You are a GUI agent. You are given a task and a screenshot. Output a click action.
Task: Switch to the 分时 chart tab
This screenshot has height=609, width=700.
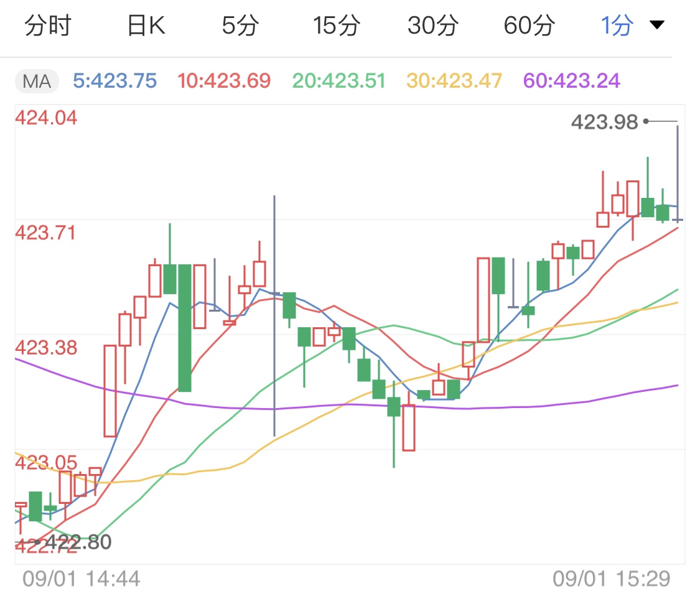[48, 25]
